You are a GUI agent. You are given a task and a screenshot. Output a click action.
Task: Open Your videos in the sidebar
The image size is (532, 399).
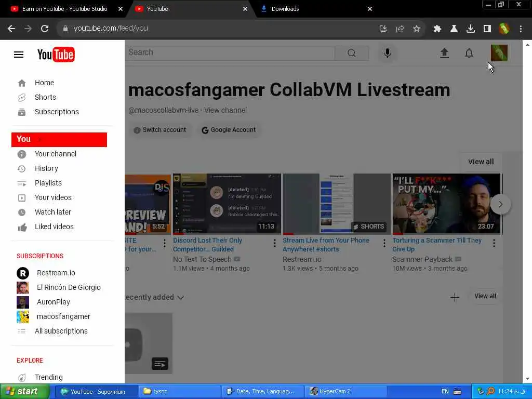53,198
